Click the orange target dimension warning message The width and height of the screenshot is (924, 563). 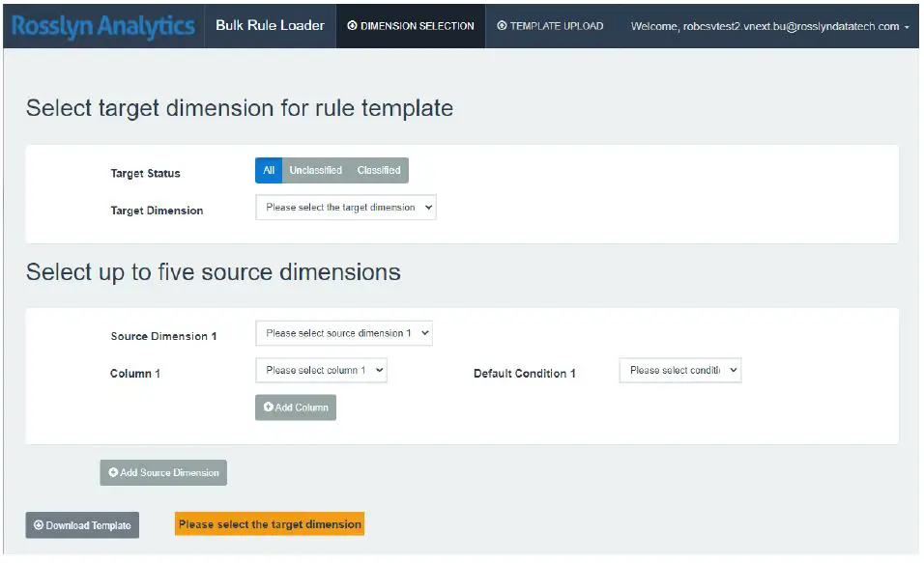pyautogui.click(x=269, y=523)
